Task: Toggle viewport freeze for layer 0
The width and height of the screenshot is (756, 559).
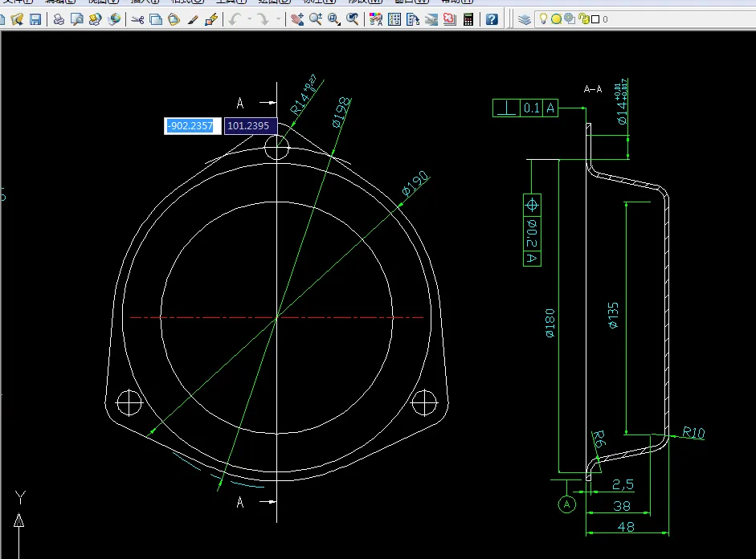Action: coord(570,18)
